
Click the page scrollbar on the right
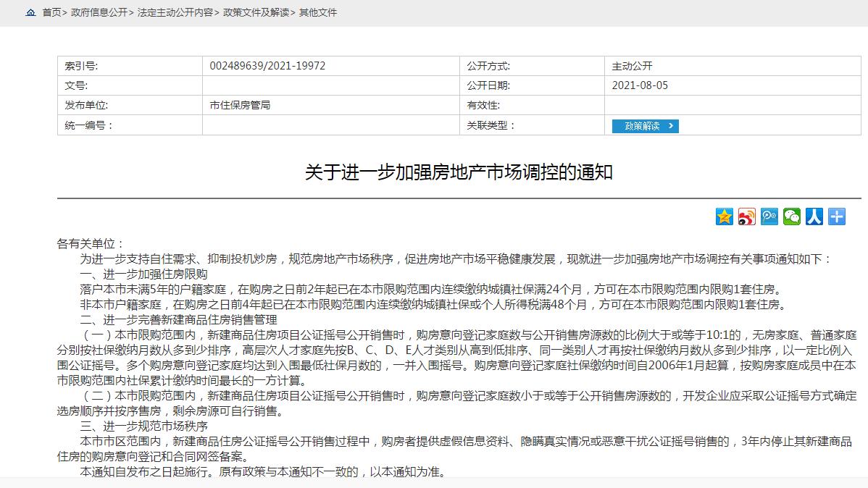pos(864,244)
